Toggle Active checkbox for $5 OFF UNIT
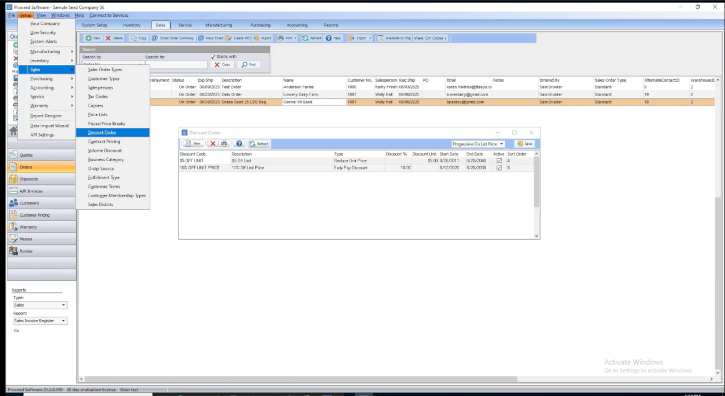The image size is (725, 396). pyautogui.click(x=498, y=161)
